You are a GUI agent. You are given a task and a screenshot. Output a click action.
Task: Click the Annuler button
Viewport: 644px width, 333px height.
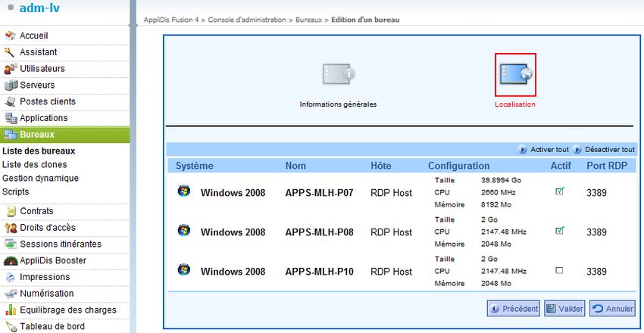tap(611, 309)
